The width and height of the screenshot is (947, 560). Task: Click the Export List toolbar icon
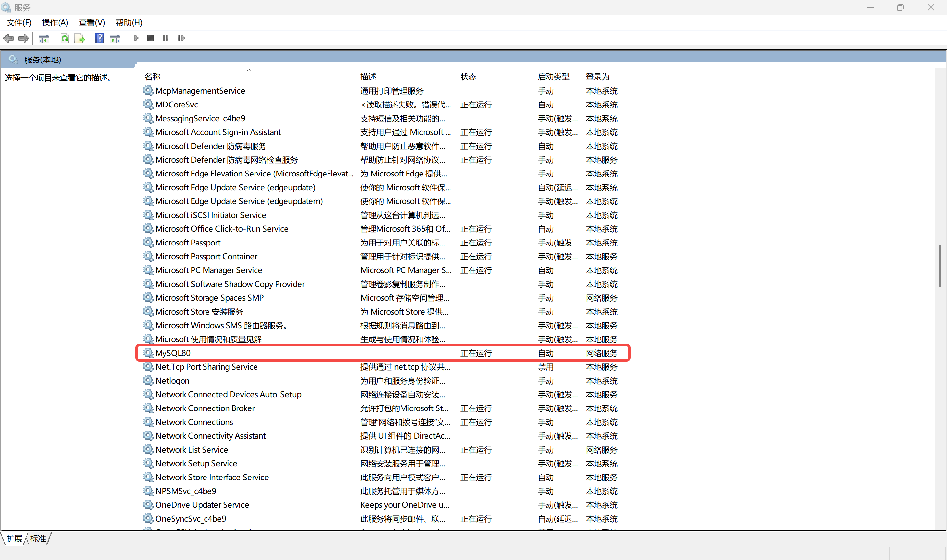[79, 38]
